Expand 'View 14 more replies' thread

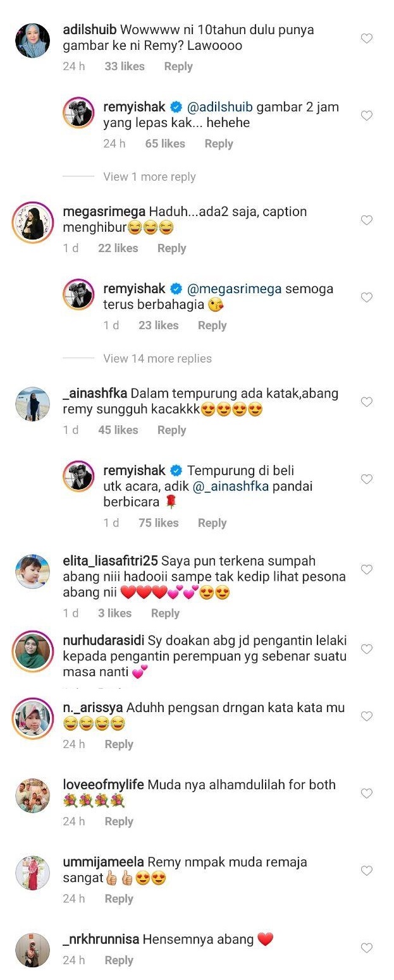click(157, 358)
